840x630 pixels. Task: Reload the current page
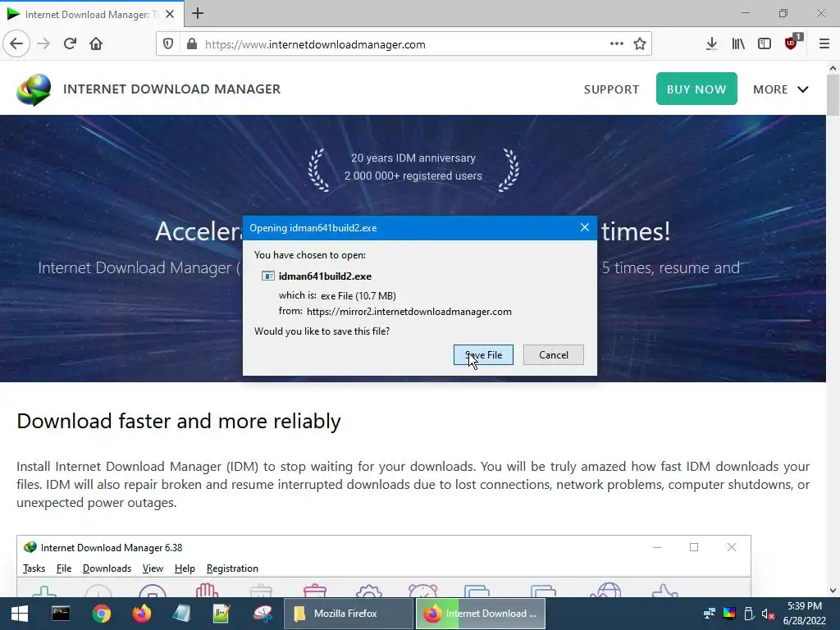tap(71, 44)
